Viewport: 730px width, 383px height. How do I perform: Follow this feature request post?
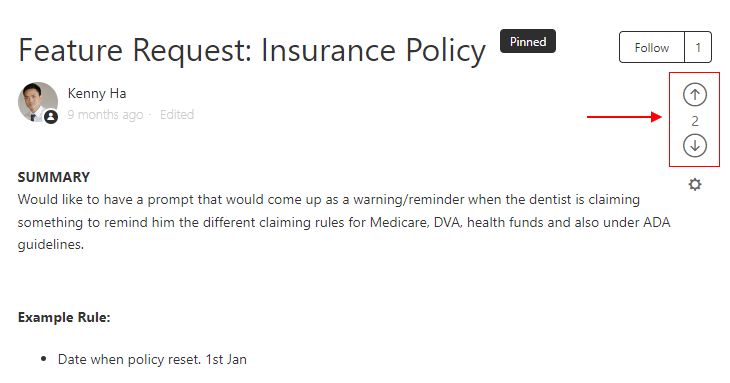651,47
